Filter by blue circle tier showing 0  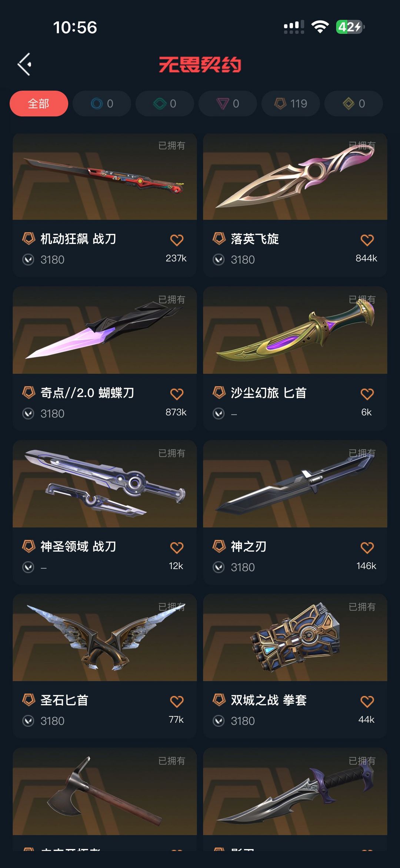click(102, 103)
